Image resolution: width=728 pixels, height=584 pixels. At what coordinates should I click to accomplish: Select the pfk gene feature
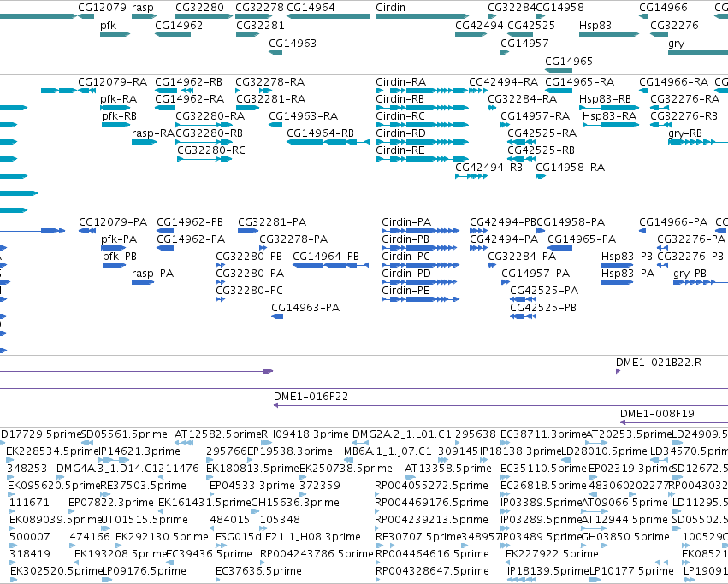(x=115, y=34)
